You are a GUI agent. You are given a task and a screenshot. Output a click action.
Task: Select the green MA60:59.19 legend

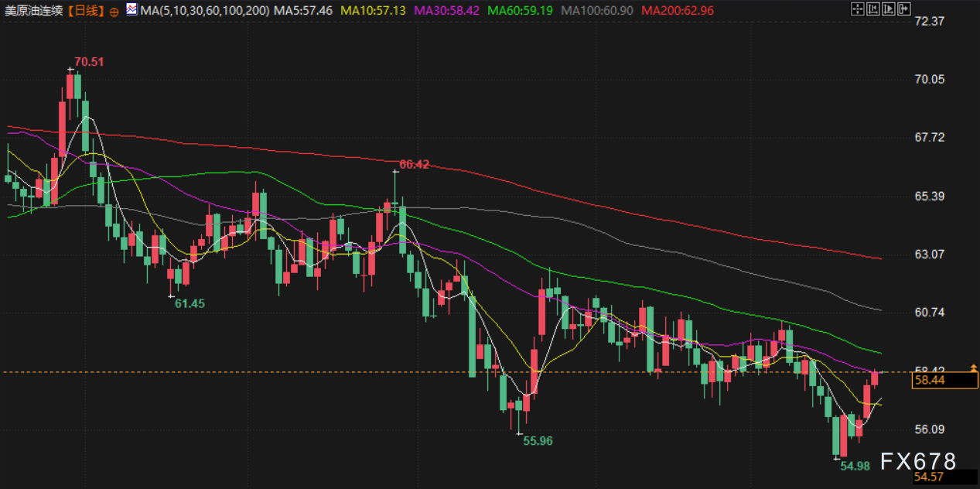tap(524, 11)
